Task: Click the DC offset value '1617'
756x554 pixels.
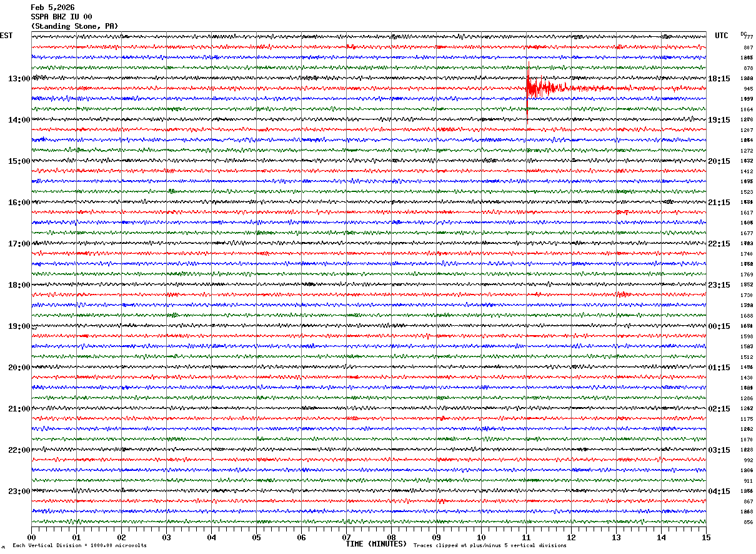Action: click(747, 213)
